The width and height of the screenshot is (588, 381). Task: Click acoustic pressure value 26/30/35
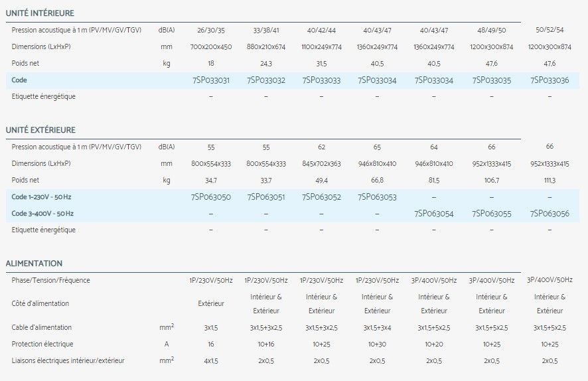tap(211, 31)
